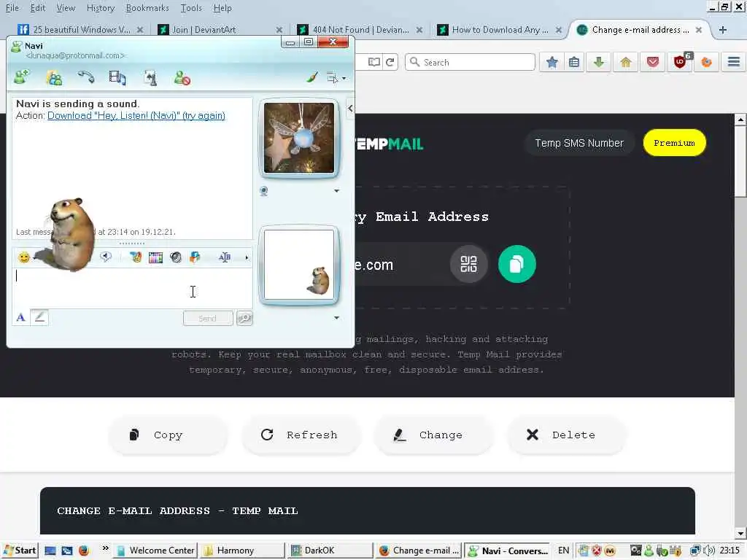Viewport: 747px width, 560px height.
Task: Add a contact in the Navi window
Action: pyautogui.click(x=22, y=77)
